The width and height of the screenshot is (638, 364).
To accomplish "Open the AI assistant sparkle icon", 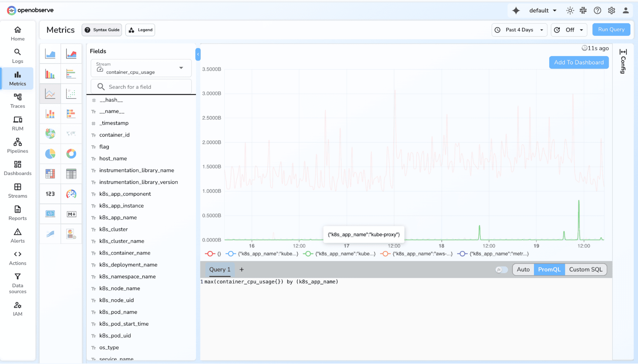I will [516, 11].
